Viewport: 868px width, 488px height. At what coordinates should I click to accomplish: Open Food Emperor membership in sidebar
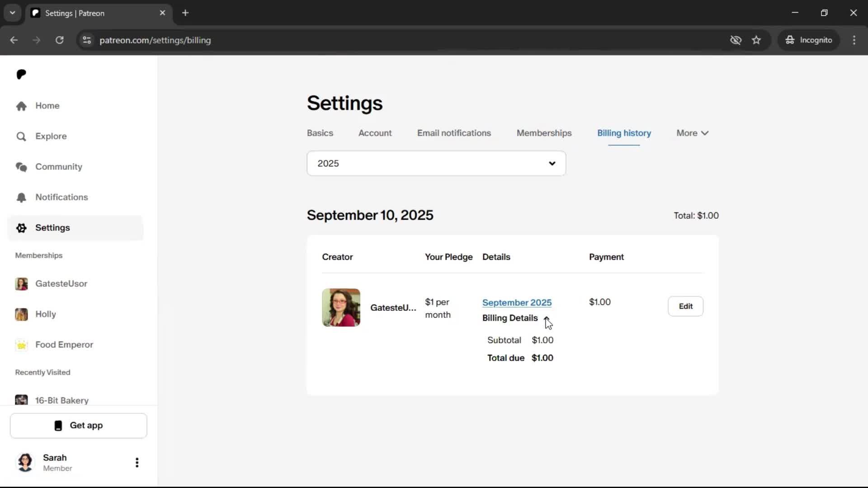coord(54,345)
